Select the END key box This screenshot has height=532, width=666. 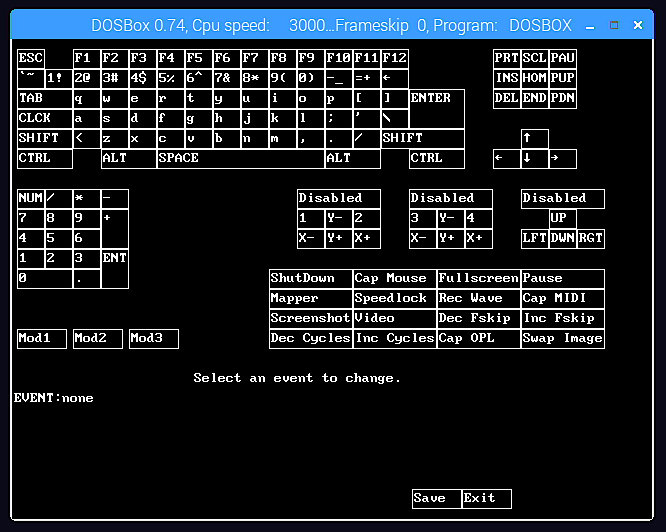click(x=535, y=99)
